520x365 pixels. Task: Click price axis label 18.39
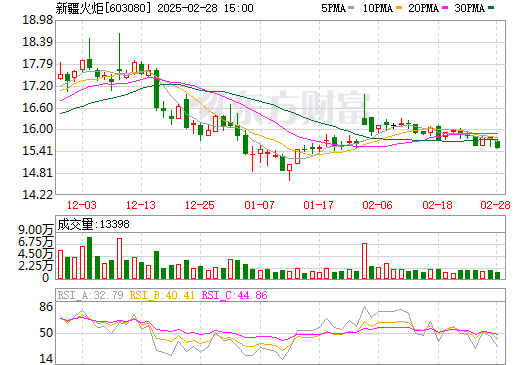(x=37, y=42)
